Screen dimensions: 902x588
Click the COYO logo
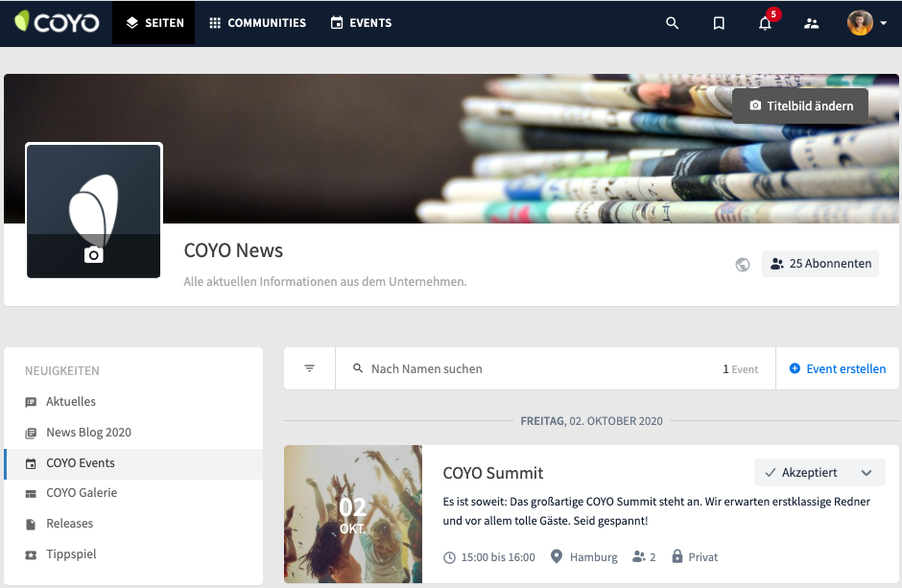(x=57, y=22)
